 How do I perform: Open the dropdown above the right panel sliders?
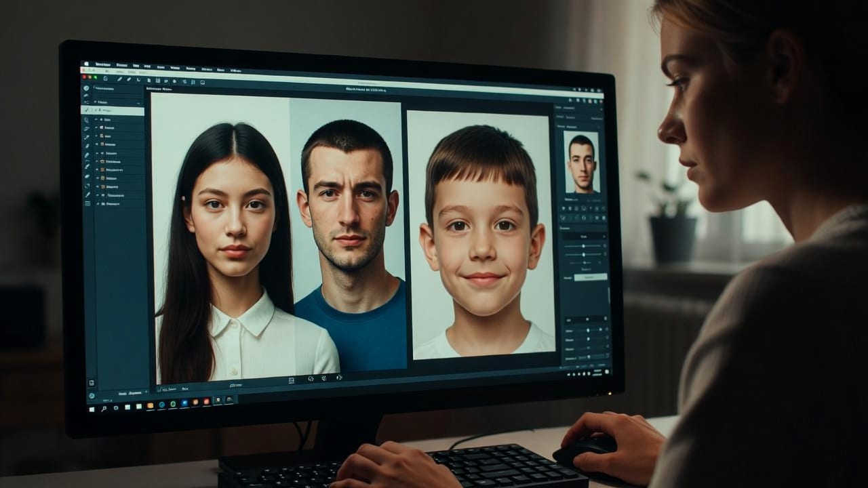click(584, 236)
